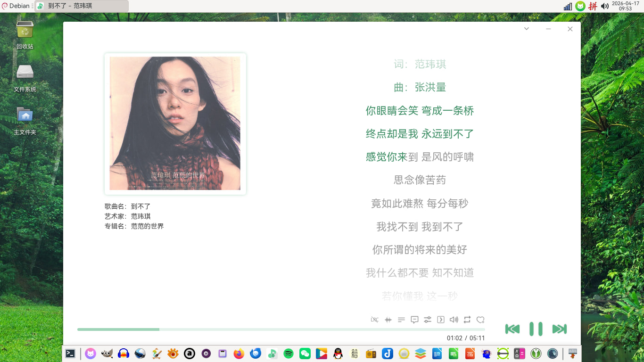Viewport: 644px width, 362px height.
Task: Jump to lyric line 思念像苦药
Action: [x=420, y=180]
